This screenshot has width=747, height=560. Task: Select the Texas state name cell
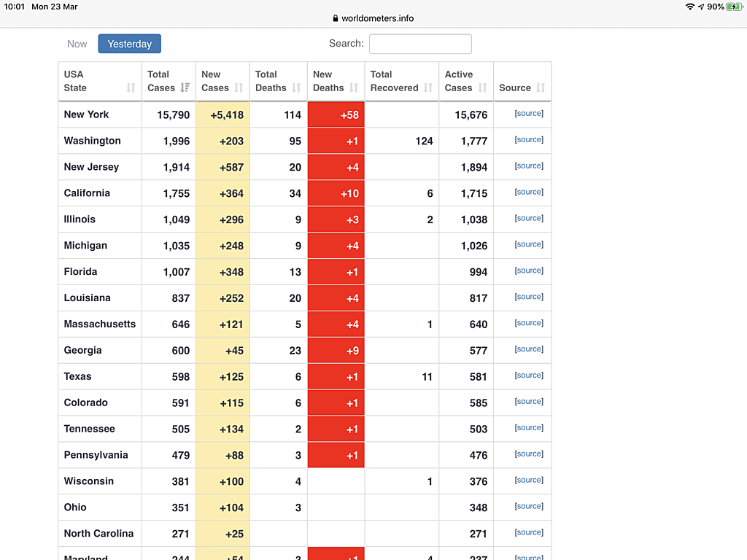coord(100,376)
